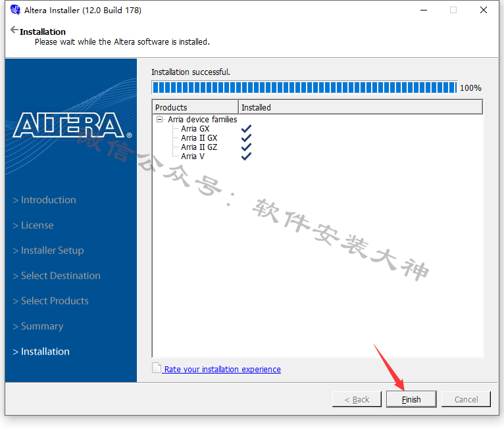Screen dimensions: 504x438
Task: Go to the Select Products step
Action: click(51, 301)
